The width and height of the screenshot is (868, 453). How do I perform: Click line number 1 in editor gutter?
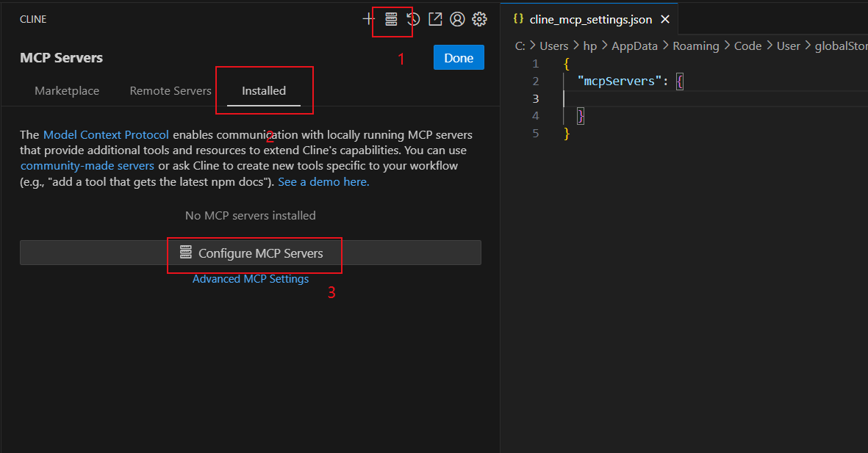point(535,64)
